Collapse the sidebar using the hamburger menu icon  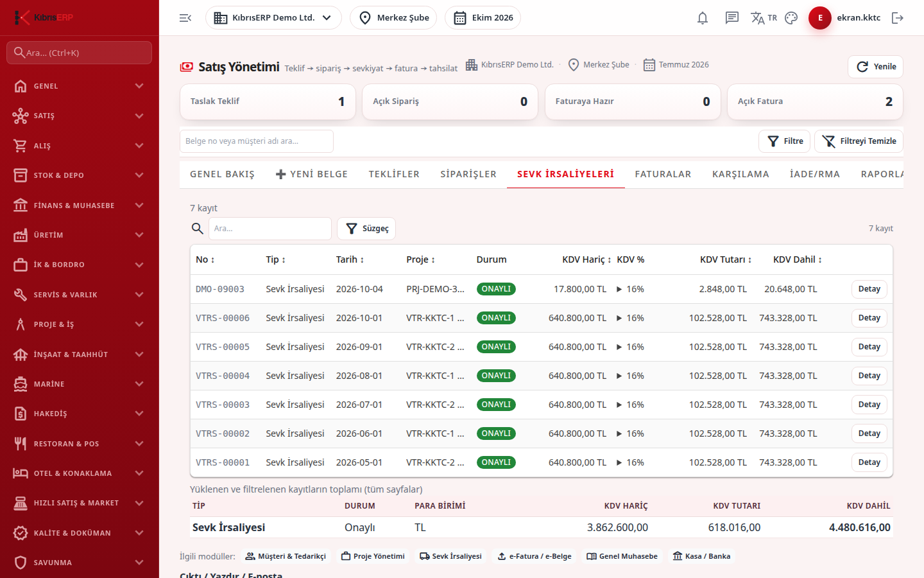185,18
